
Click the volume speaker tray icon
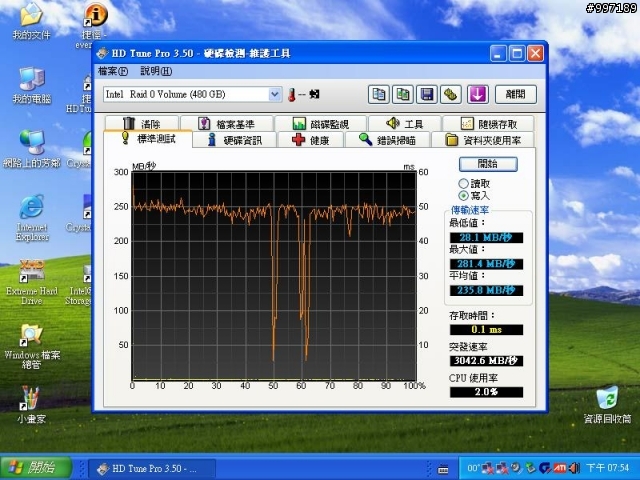(575, 468)
